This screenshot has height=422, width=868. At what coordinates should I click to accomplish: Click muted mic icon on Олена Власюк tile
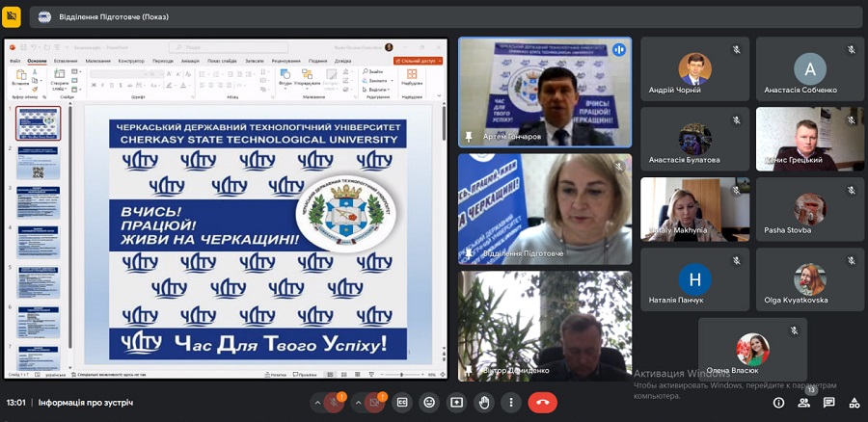794,330
